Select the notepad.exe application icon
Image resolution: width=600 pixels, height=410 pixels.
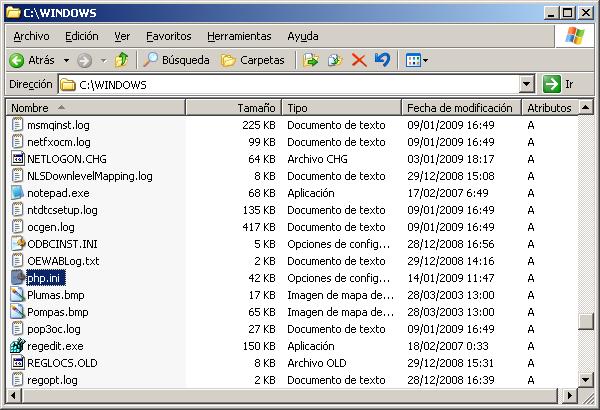[18, 193]
